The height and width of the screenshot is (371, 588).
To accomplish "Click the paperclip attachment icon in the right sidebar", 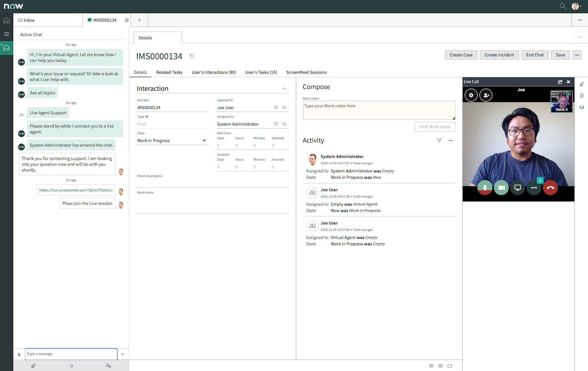I will 582,84.
